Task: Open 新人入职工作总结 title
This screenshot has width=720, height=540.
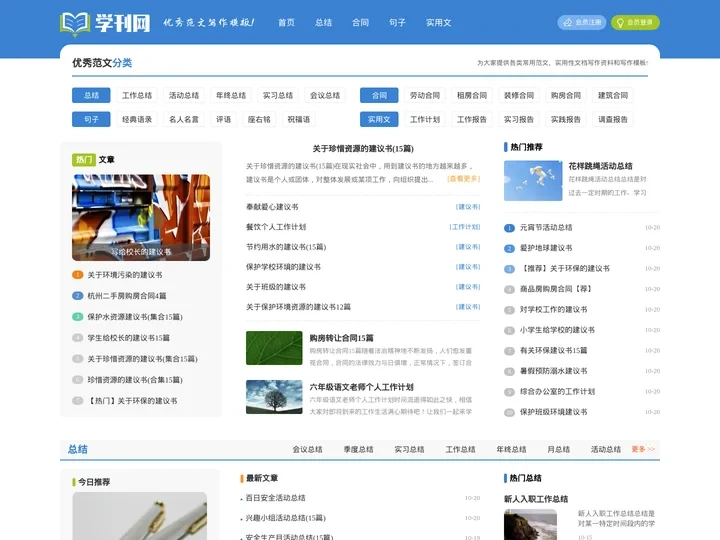Action: (536, 499)
